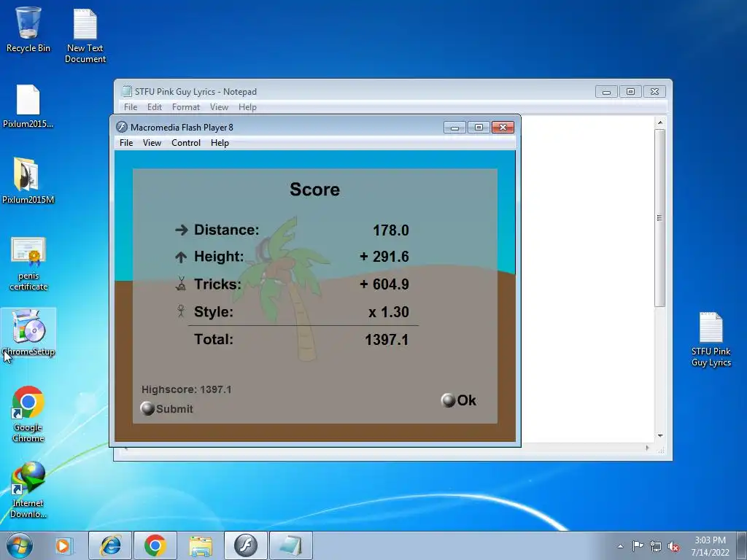This screenshot has height=560, width=747.
Task: Open the Windows Start button
Action: 20,545
